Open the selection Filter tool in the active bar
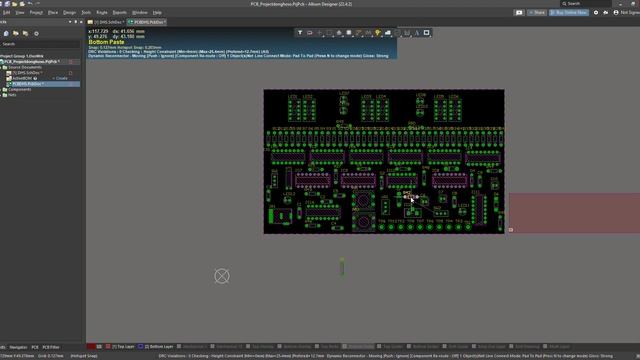 [x=300, y=33]
